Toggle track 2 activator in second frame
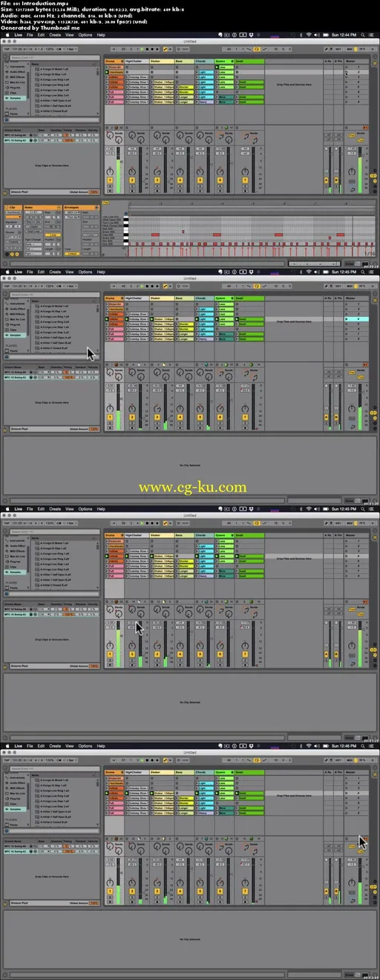Screen dimensions: 380x980 point(132,417)
